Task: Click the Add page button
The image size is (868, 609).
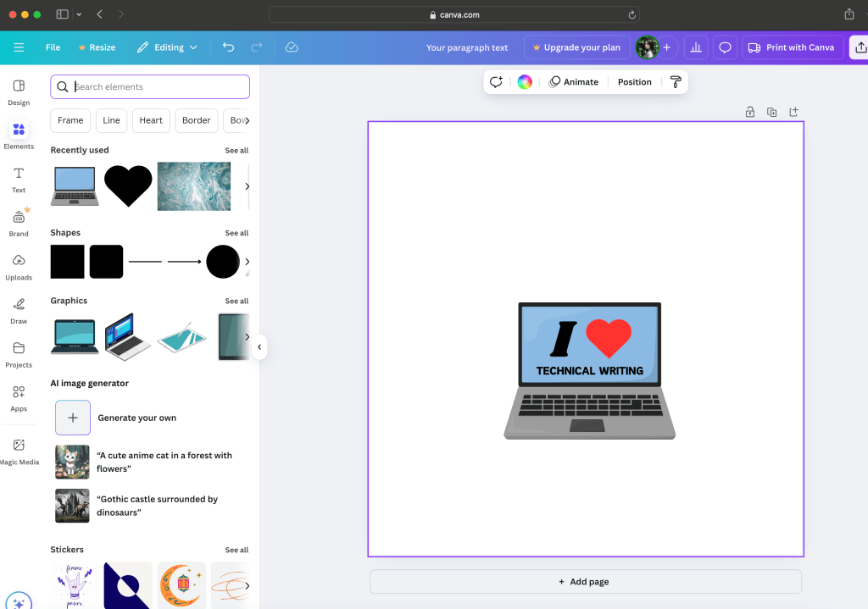Action: 585,582
